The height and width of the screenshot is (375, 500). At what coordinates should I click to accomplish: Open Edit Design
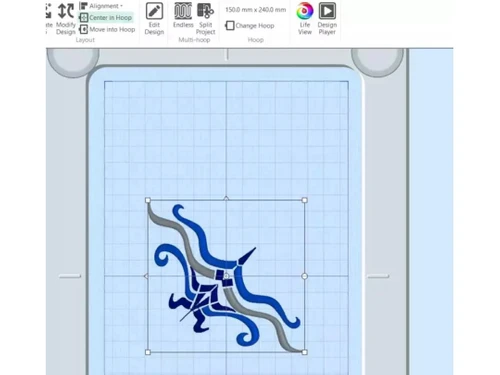tap(154, 19)
